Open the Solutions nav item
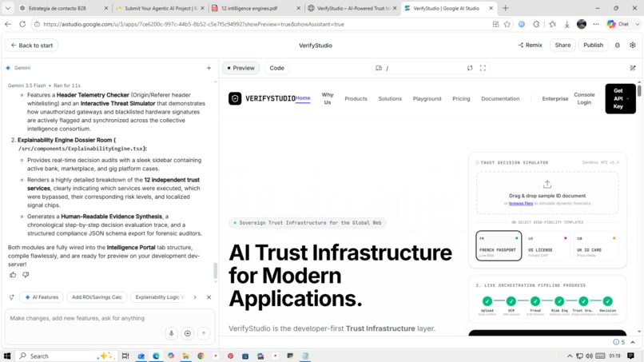 pyautogui.click(x=390, y=98)
